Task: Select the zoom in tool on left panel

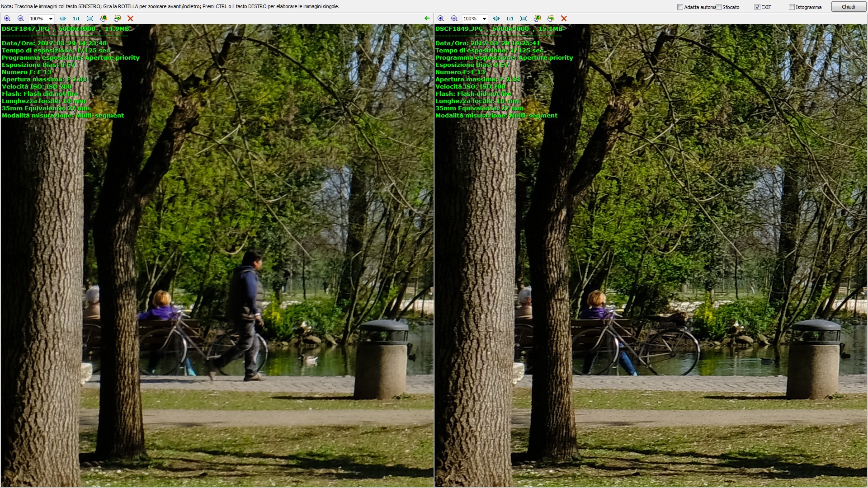Action: 7,19
